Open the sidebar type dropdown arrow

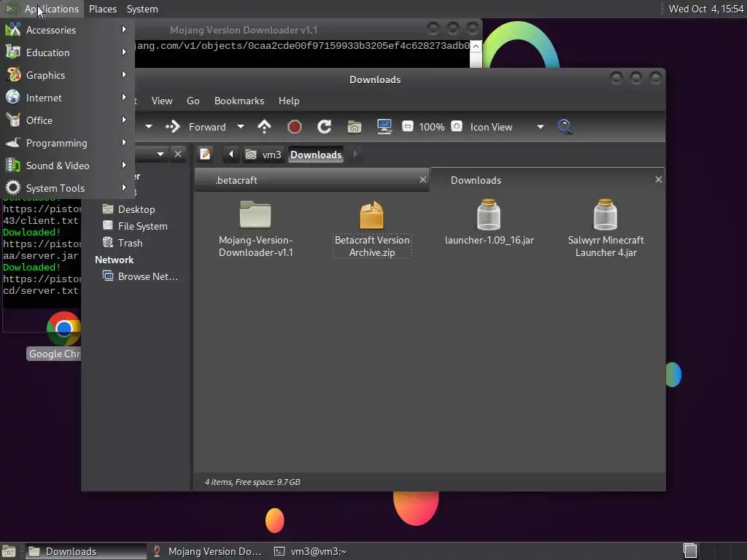coord(160,155)
